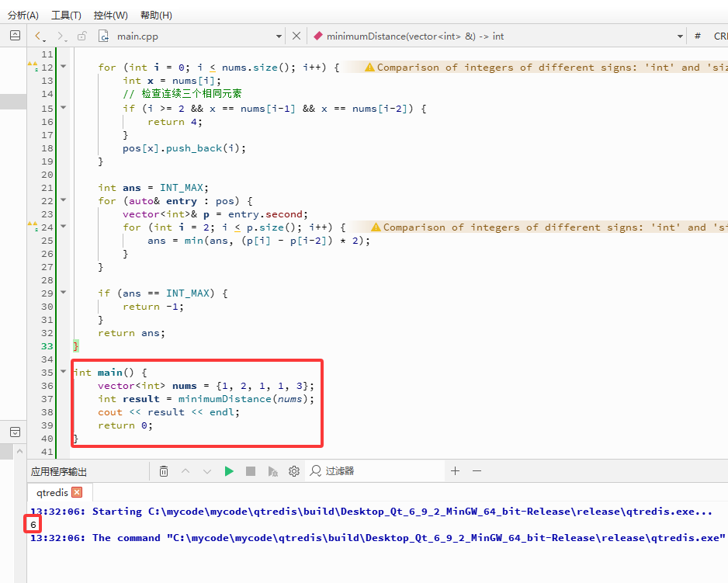Collapse the if block at line 15
728x583 pixels.
(x=63, y=108)
